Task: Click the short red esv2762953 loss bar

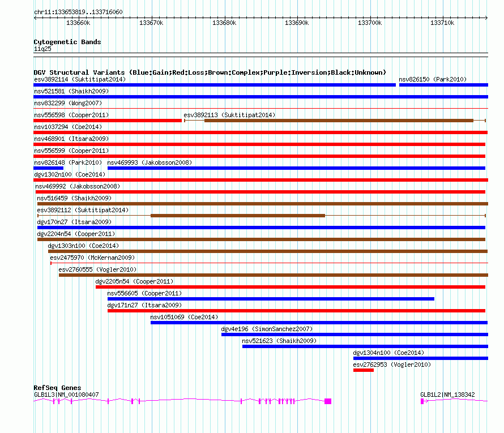Action: 364,370
